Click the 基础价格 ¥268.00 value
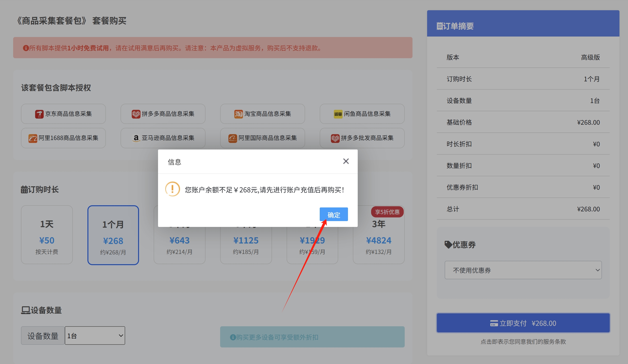The image size is (628, 364). (x=588, y=122)
